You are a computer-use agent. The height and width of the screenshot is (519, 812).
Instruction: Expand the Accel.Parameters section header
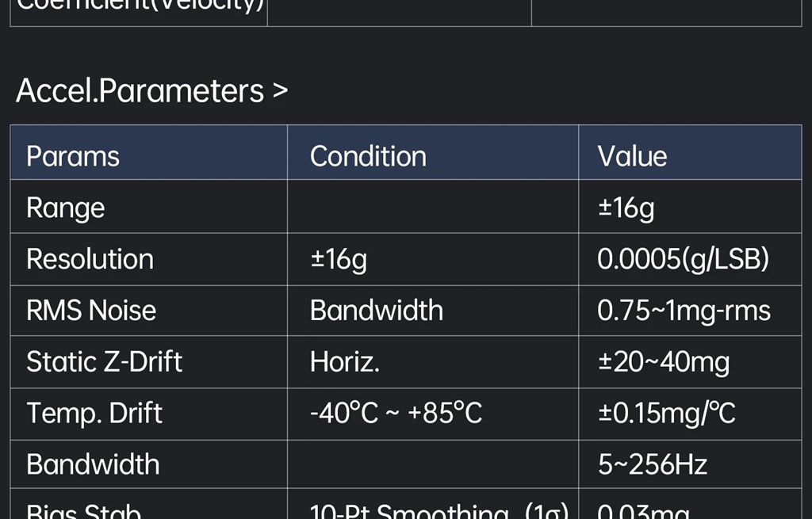pos(151,91)
